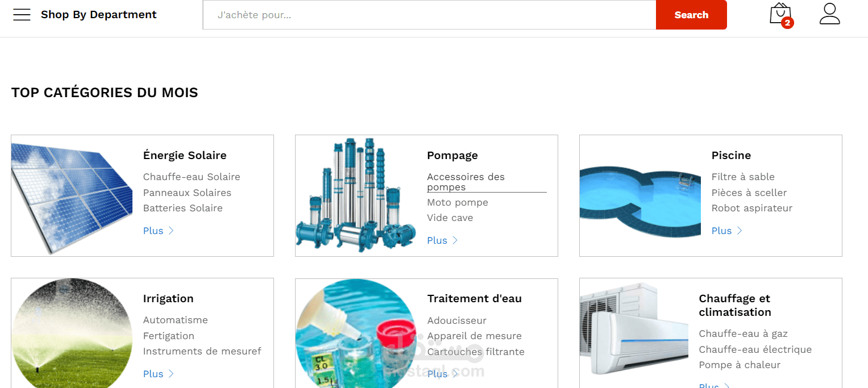
Task: Open the Chauffe-eau Solaire link
Action: (192, 177)
